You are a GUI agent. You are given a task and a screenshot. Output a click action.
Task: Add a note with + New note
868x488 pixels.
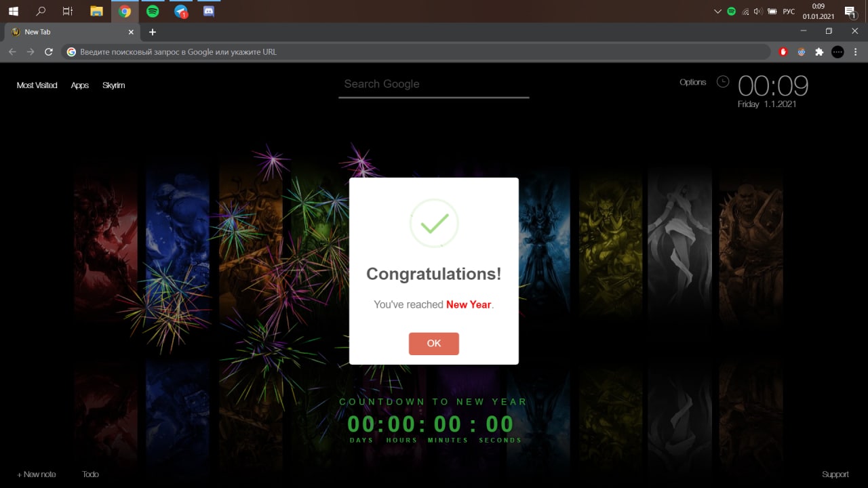pyautogui.click(x=37, y=474)
